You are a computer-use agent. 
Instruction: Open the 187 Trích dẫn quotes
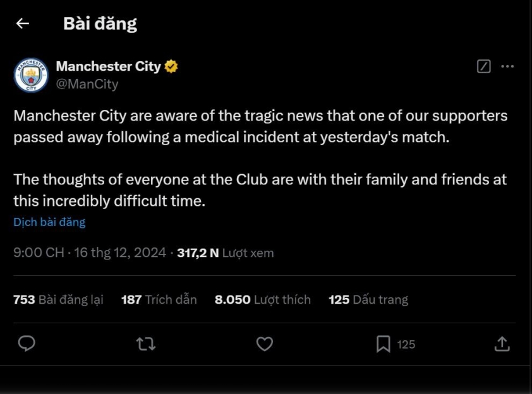157,299
